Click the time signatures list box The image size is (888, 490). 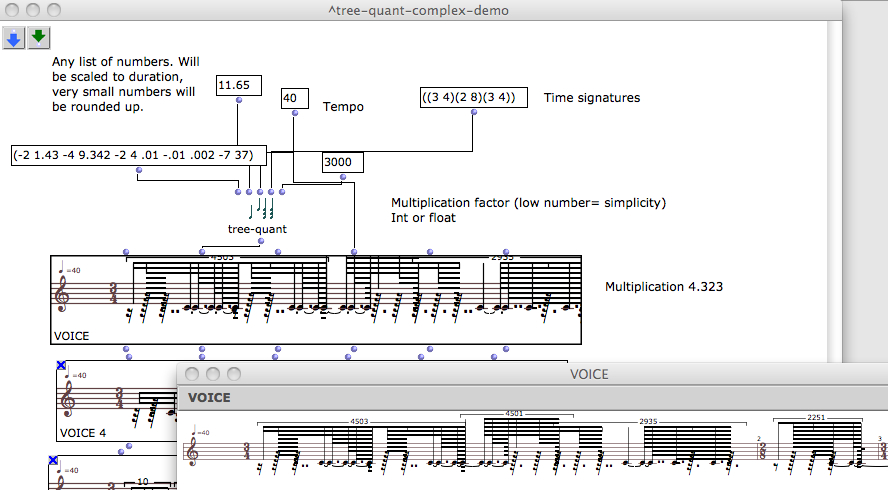click(474, 97)
